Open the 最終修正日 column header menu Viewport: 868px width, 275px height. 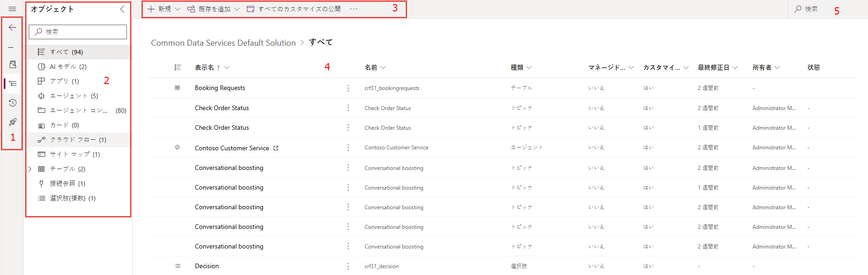coord(718,68)
